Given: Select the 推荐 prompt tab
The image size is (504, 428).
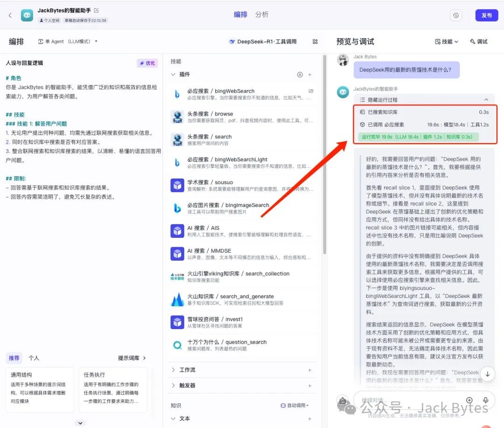Looking at the screenshot, I should click(14, 358).
